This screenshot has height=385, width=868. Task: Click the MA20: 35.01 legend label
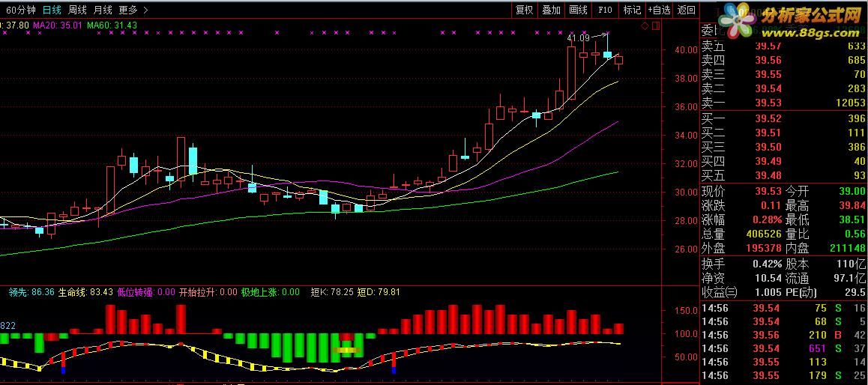pyautogui.click(x=58, y=25)
